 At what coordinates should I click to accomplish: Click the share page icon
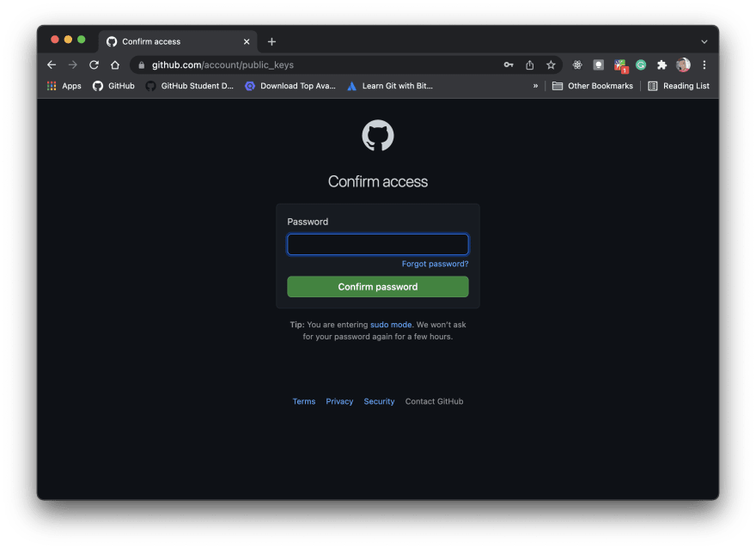[x=530, y=64]
